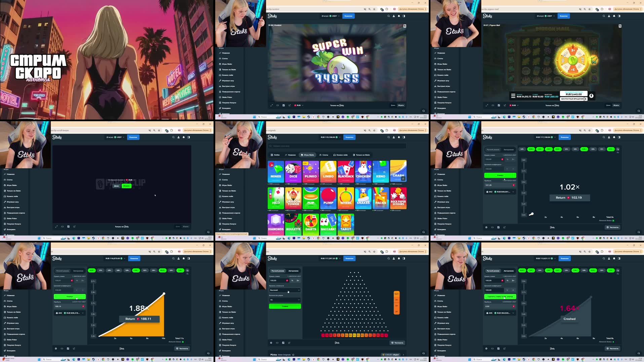The width and height of the screenshot is (644, 362).
Task: Open the PLINKO game from the lobby grid
Action: point(311,171)
